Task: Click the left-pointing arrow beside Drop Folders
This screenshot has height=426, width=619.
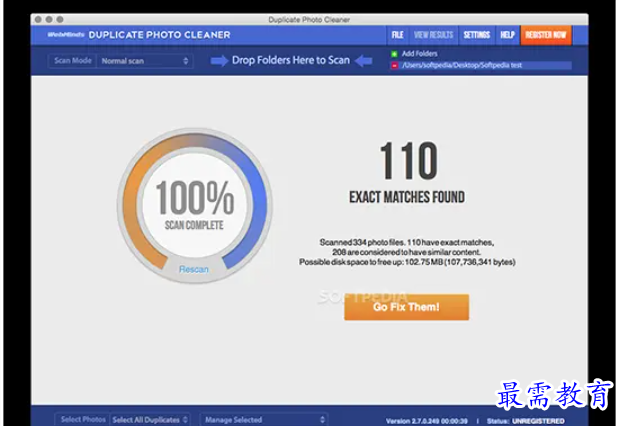Action: tap(364, 61)
